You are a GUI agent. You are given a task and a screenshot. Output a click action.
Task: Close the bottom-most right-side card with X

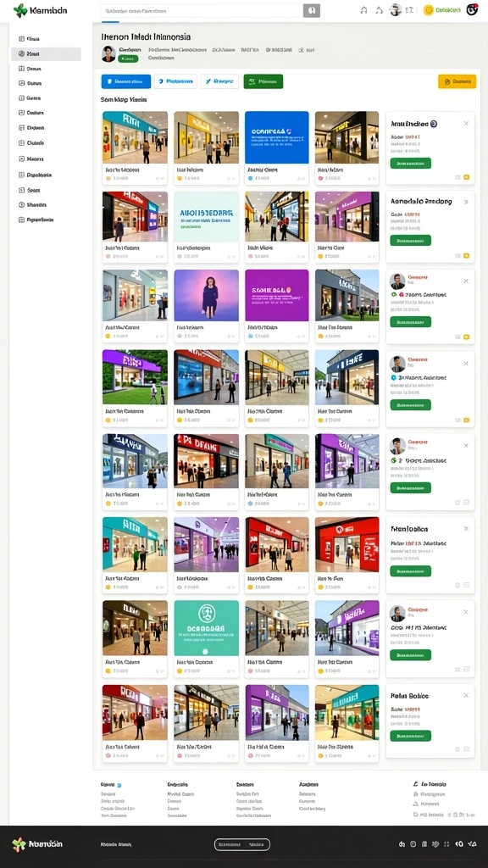466,695
